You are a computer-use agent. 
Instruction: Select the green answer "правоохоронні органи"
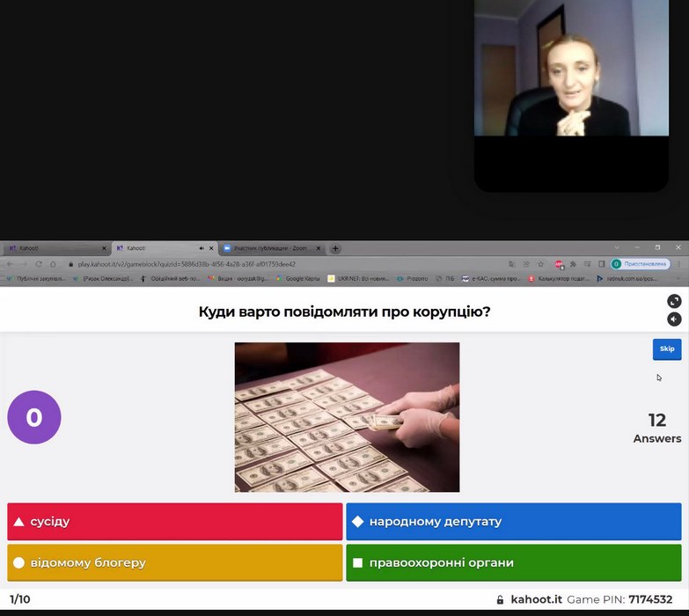pos(513,562)
